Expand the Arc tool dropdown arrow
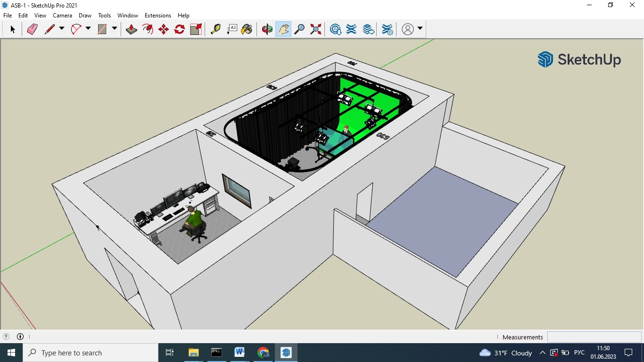This screenshot has height=362, width=644. coord(88,29)
